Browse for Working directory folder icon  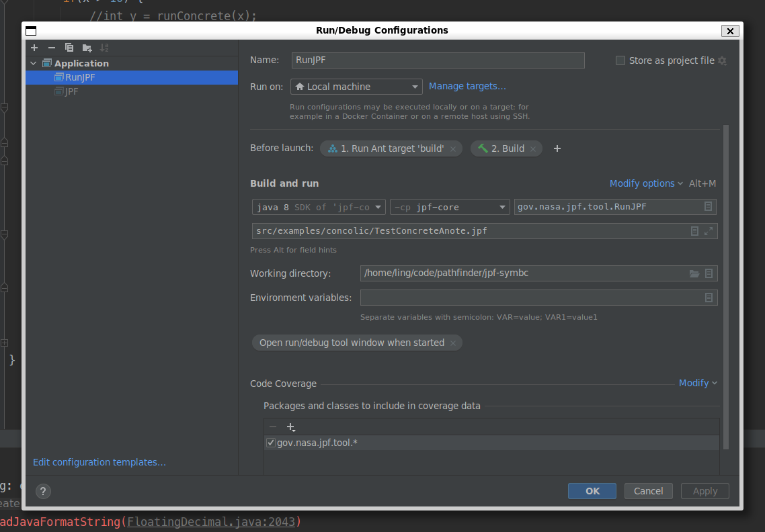(x=694, y=273)
